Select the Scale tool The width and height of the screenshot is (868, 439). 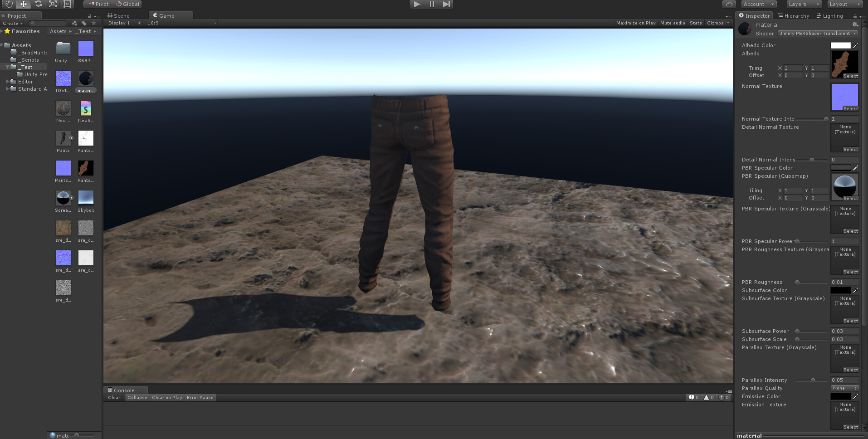(x=53, y=4)
